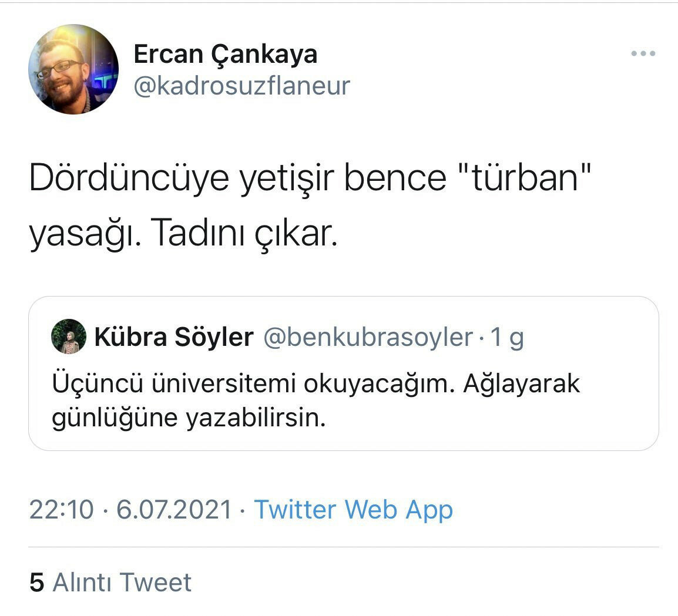
Task: Click the 22:10 · 6.07.2021 timestamp
Action: point(132,510)
